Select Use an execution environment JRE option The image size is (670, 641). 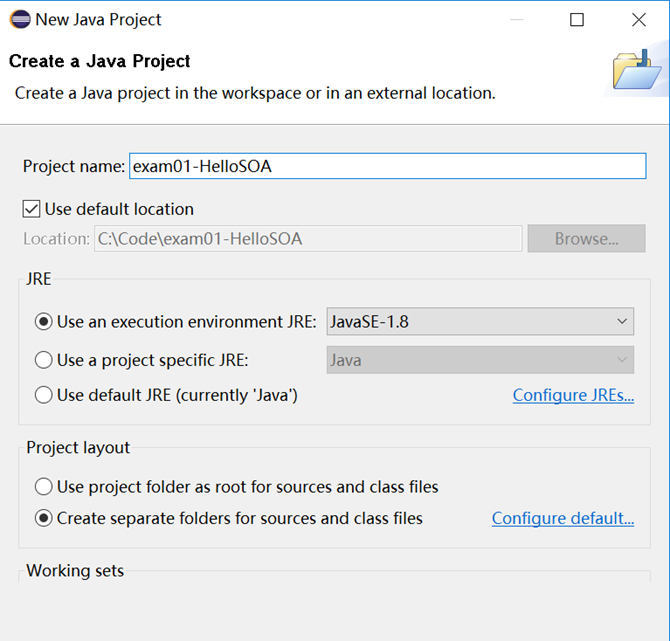point(43,322)
